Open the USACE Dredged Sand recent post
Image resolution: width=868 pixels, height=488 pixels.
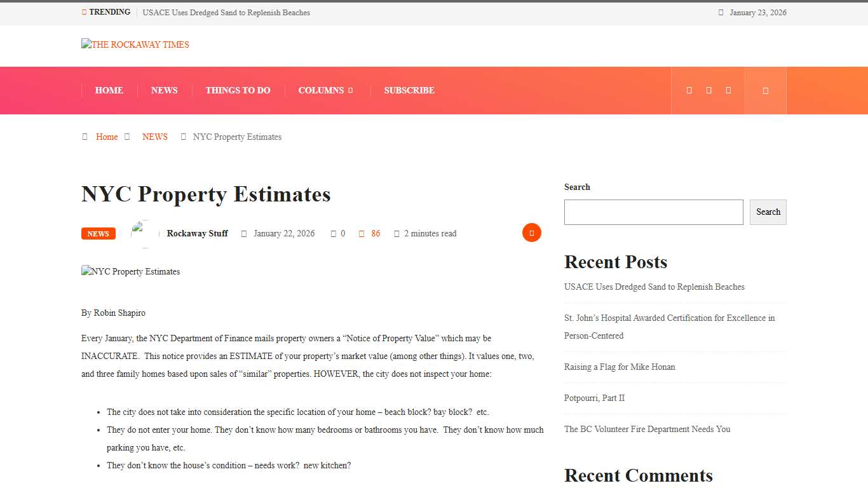tap(654, 287)
